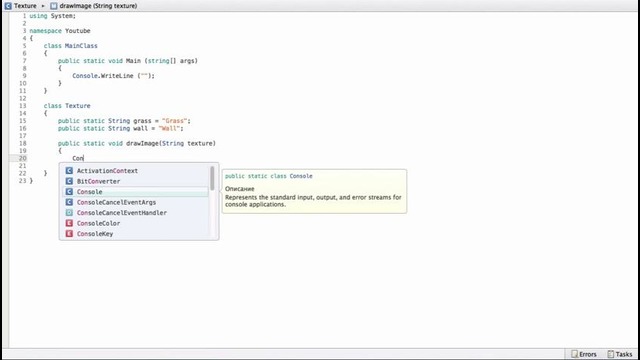Place cursor on 'using System;' line

coord(52,16)
